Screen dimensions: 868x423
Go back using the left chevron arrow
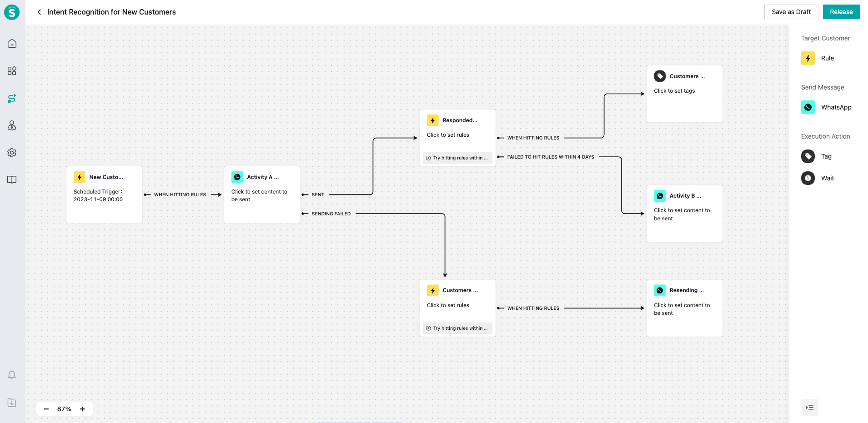(x=39, y=12)
